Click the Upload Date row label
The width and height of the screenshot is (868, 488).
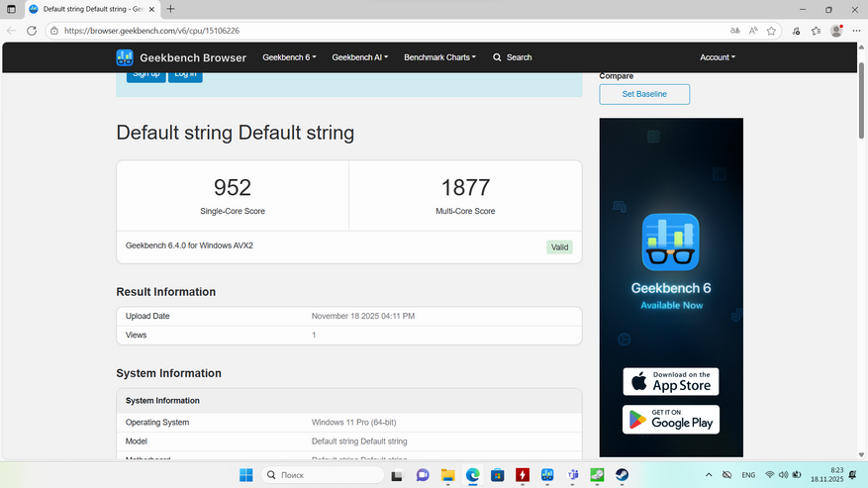(147, 316)
